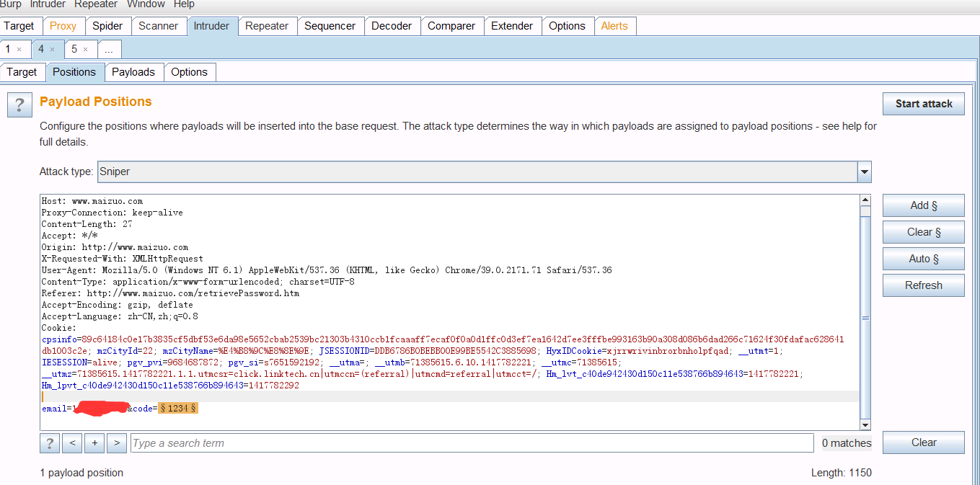Close Intruder attack tab 1

[x=19, y=50]
